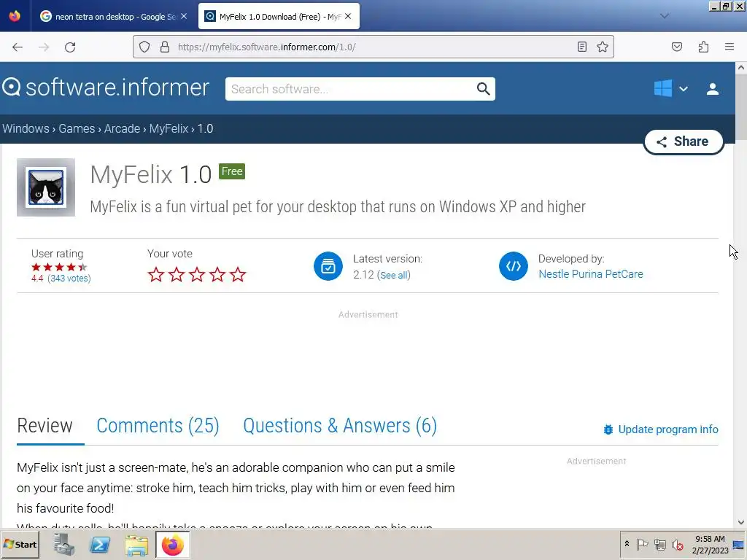747x560 pixels.
Task: Click the Firefox View icon in the tab strip
Action: pos(15,16)
